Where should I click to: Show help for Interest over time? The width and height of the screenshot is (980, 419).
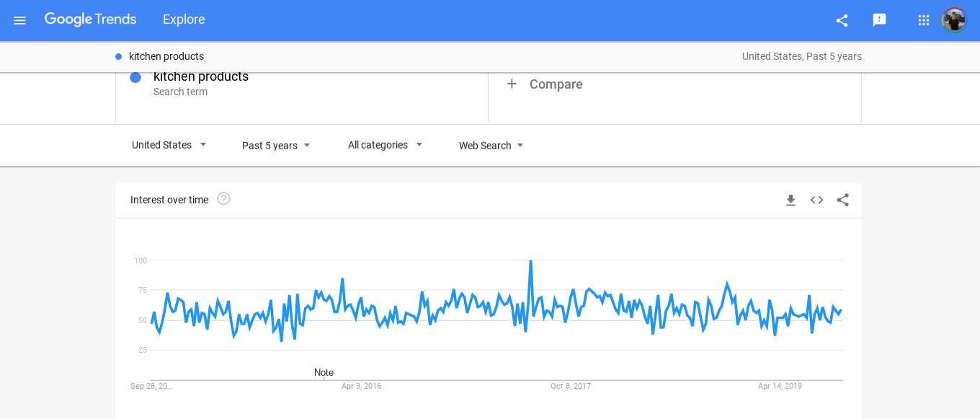223,198
